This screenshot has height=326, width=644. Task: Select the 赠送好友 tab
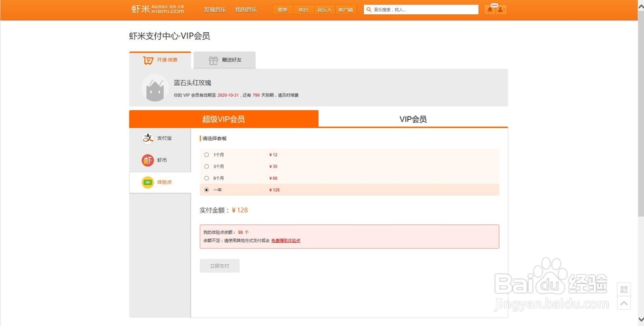[x=225, y=60]
